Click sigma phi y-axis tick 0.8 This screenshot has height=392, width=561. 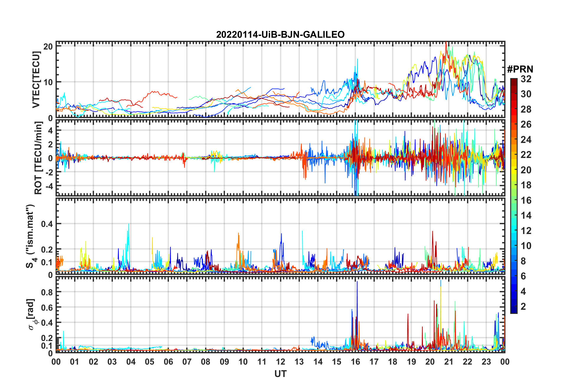coord(47,292)
